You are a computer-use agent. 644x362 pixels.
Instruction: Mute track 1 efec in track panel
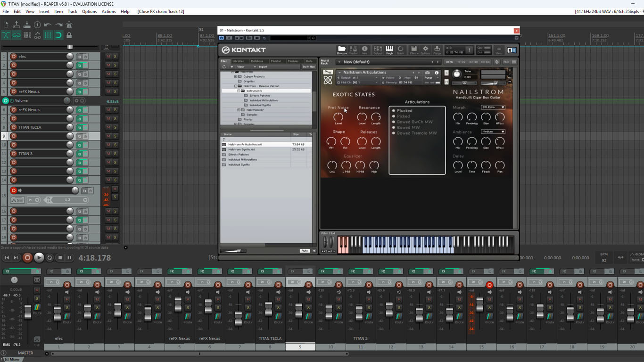[x=108, y=57]
